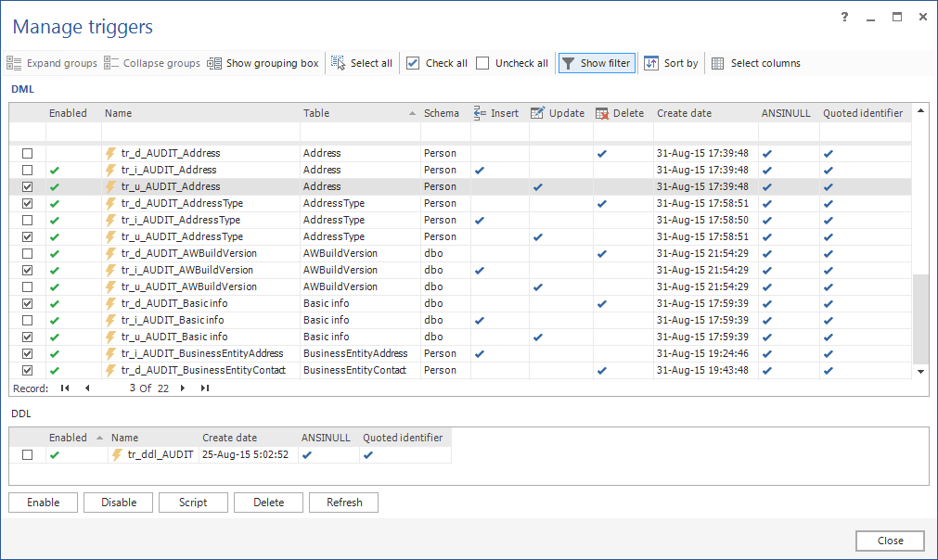Check the box for tr_ddl_AUDIT trigger
The width and height of the screenshot is (938, 560).
28,455
